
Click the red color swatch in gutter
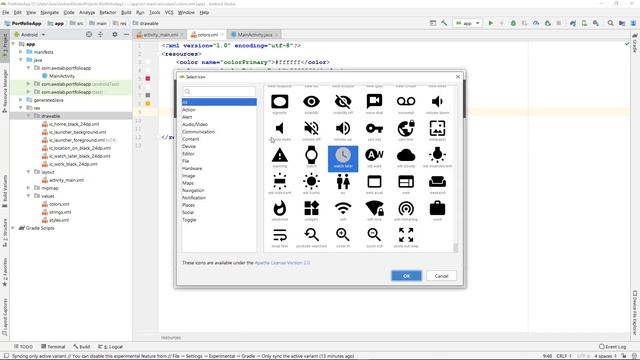tap(148, 78)
